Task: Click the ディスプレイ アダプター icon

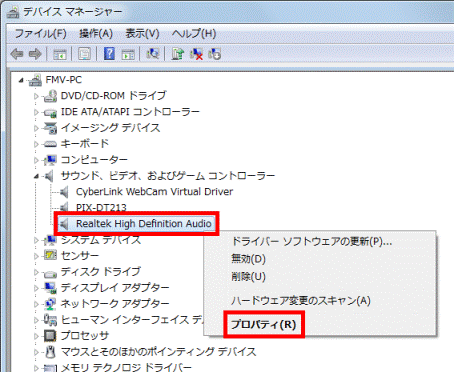Action: 50,287
